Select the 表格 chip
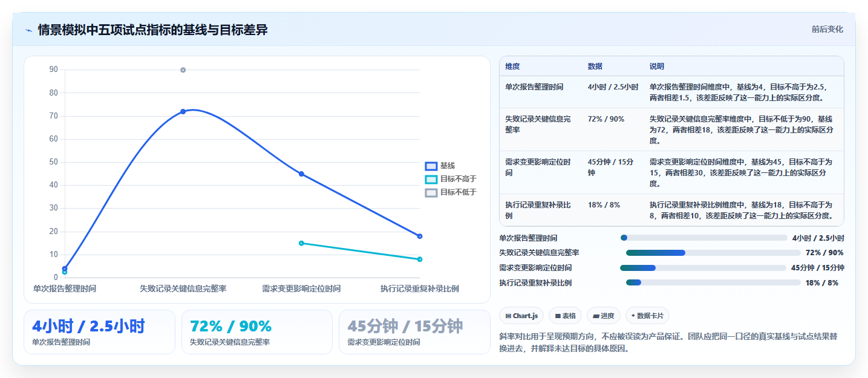This screenshot has height=378, width=868. click(565, 316)
